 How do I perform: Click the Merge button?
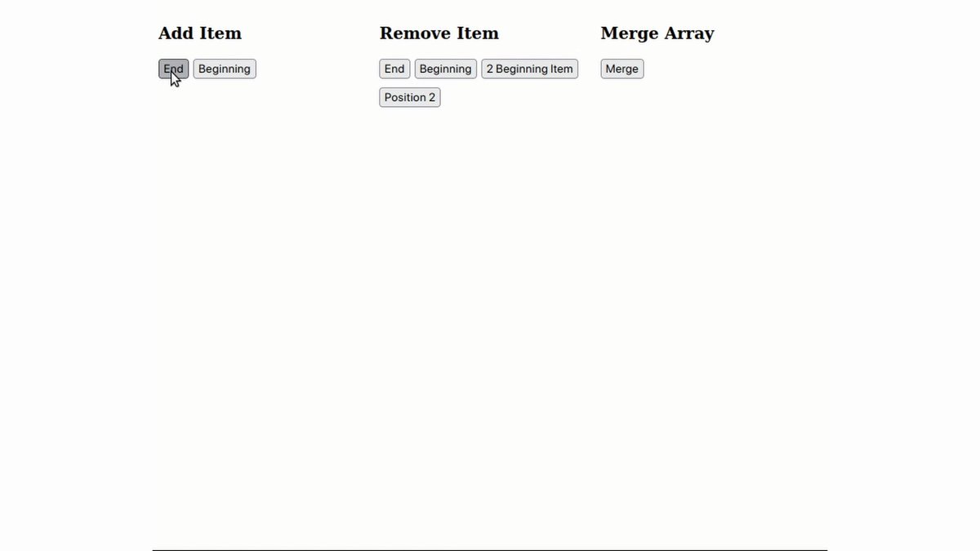click(x=622, y=69)
